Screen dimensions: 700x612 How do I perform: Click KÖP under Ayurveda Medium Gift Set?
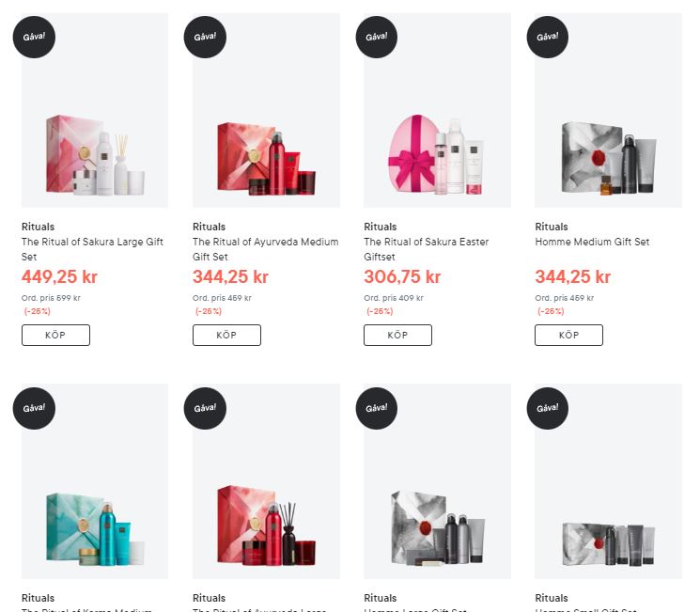pyautogui.click(x=226, y=335)
